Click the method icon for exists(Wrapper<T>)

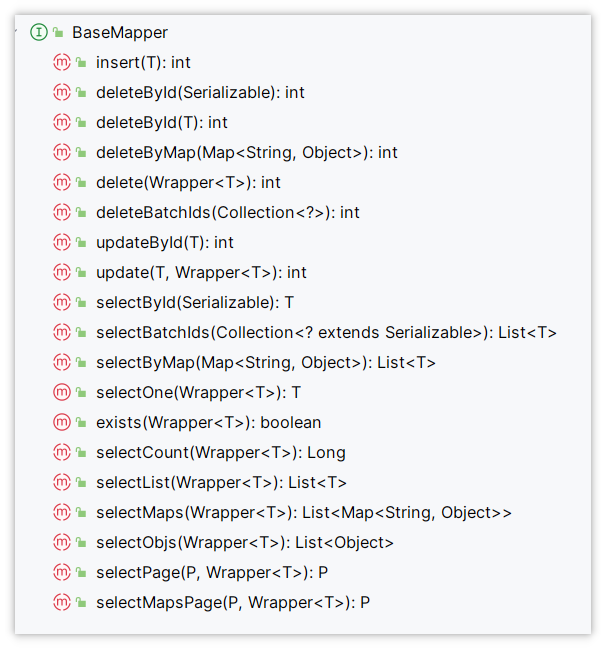click(x=62, y=422)
